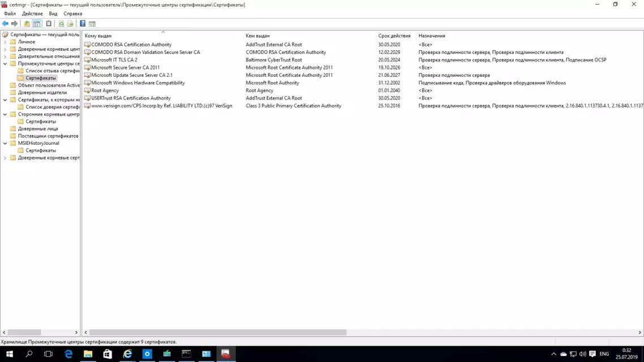The width and height of the screenshot is (644, 362).
Task: Collapse the Сторонние корневые центры node
Action: coord(5,114)
